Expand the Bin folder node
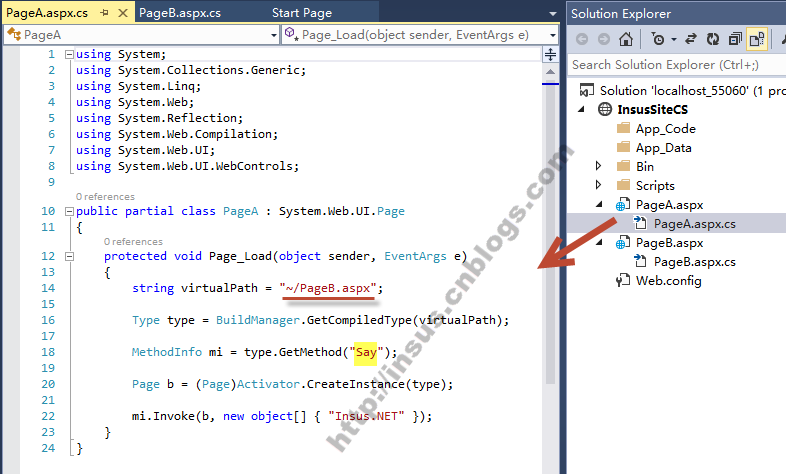This screenshot has height=474, width=786. 599,166
